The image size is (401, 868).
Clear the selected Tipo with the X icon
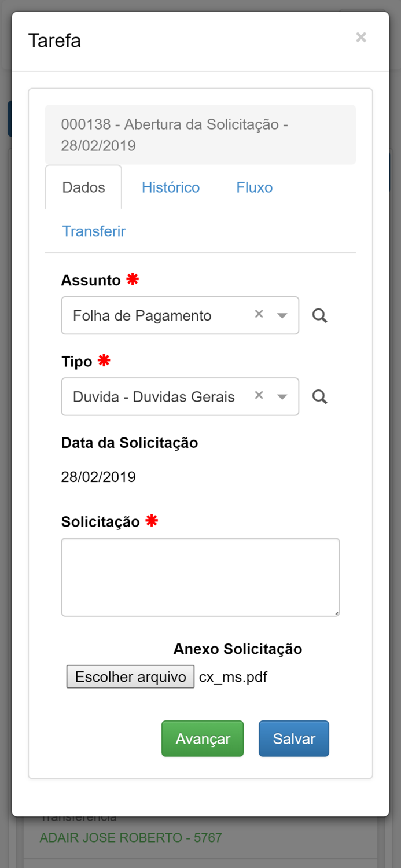coord(258,394)
